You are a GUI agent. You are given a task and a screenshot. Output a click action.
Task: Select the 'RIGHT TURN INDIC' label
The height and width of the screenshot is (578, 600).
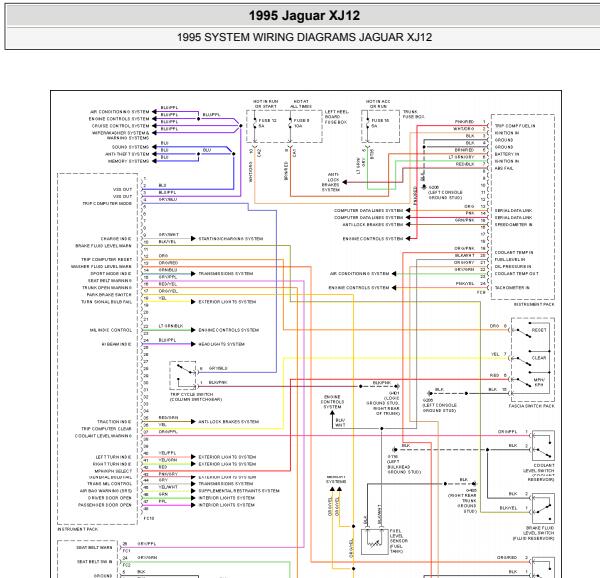click(112, 464)
